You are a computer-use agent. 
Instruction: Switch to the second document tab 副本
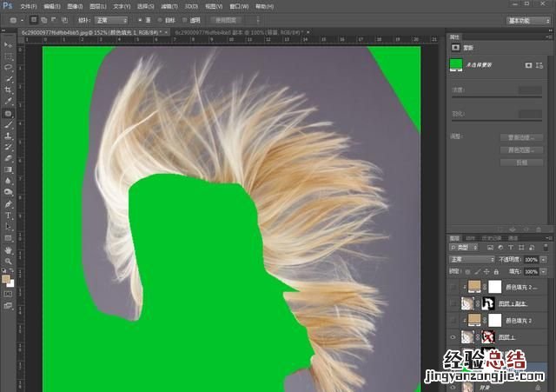224,32
